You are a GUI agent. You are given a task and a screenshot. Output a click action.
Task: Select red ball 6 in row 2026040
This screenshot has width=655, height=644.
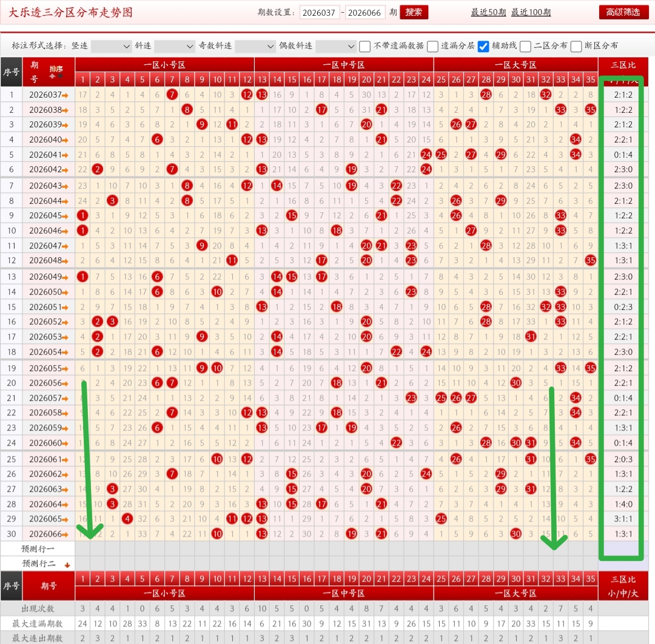point(157,139)
